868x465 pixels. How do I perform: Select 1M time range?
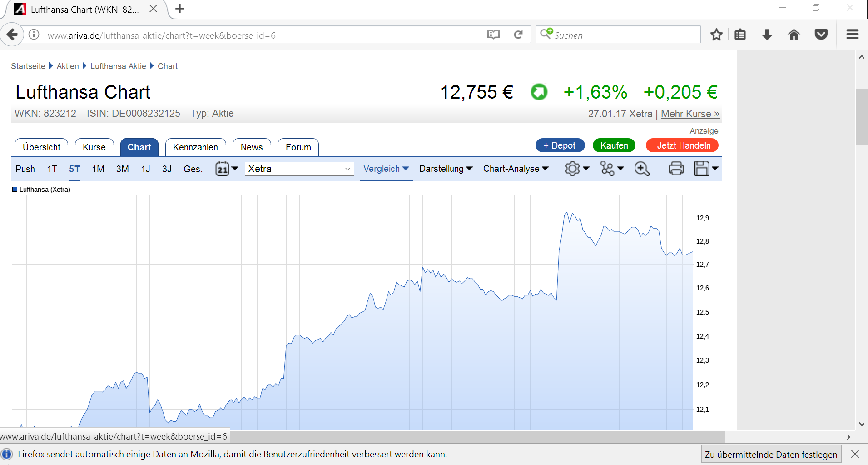coord(98,169)
